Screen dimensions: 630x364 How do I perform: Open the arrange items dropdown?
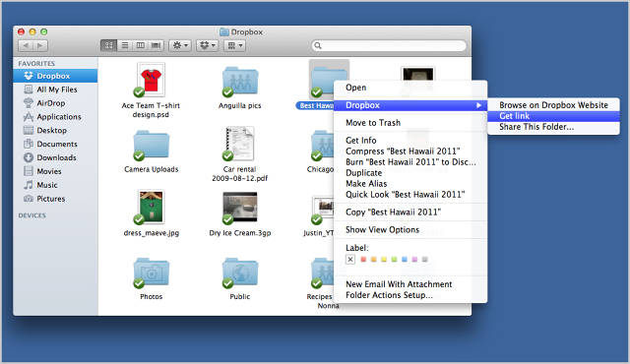tap(234, 45)
